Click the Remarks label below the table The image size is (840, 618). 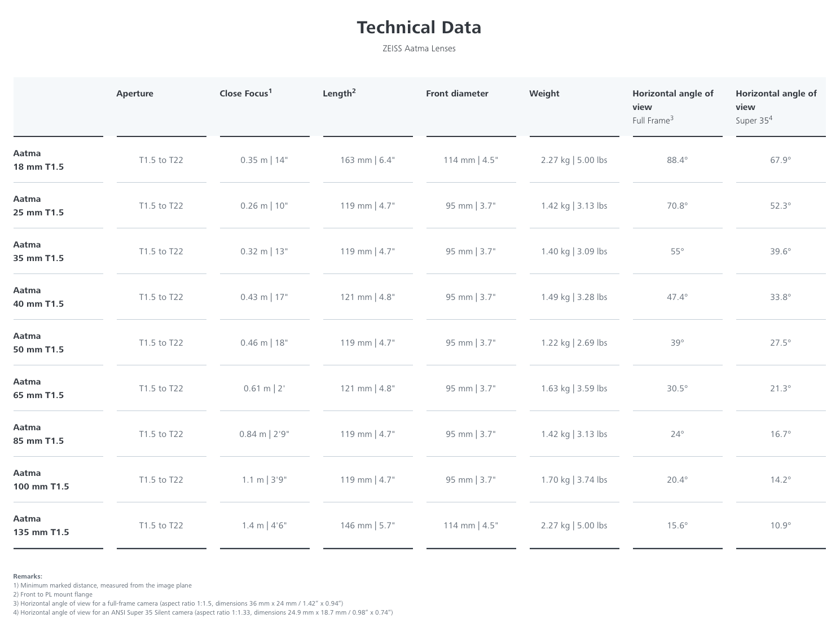point(28,576)
